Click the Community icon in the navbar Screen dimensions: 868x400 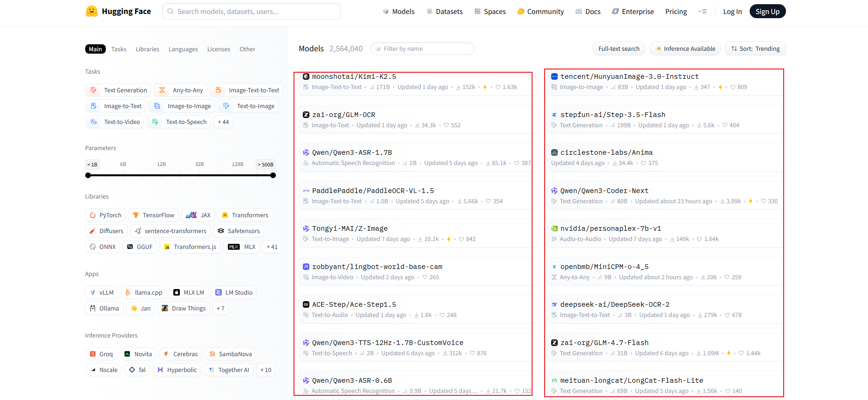click(x=521, y=11)
